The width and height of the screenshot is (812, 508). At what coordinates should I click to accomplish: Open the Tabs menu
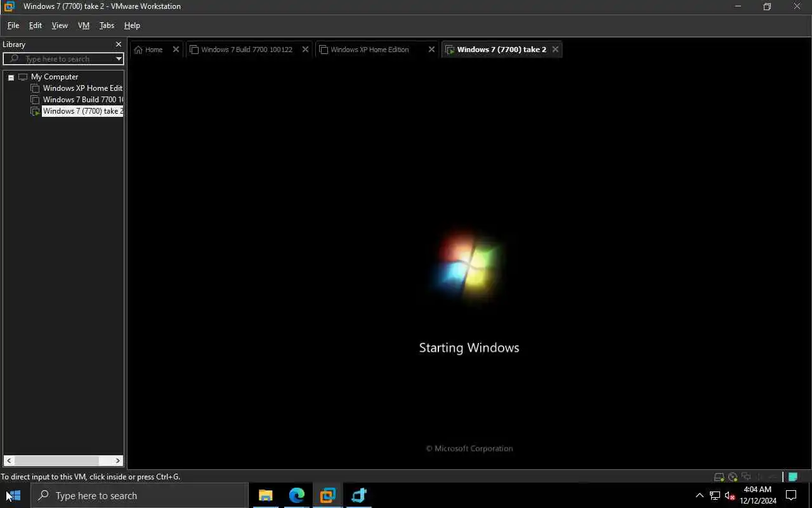(107, 25)
